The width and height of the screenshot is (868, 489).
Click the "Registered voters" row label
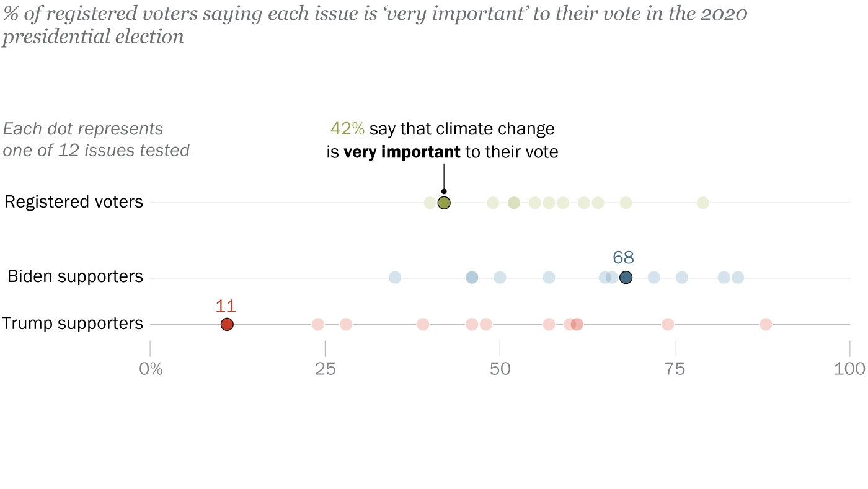tap(74, 202)
